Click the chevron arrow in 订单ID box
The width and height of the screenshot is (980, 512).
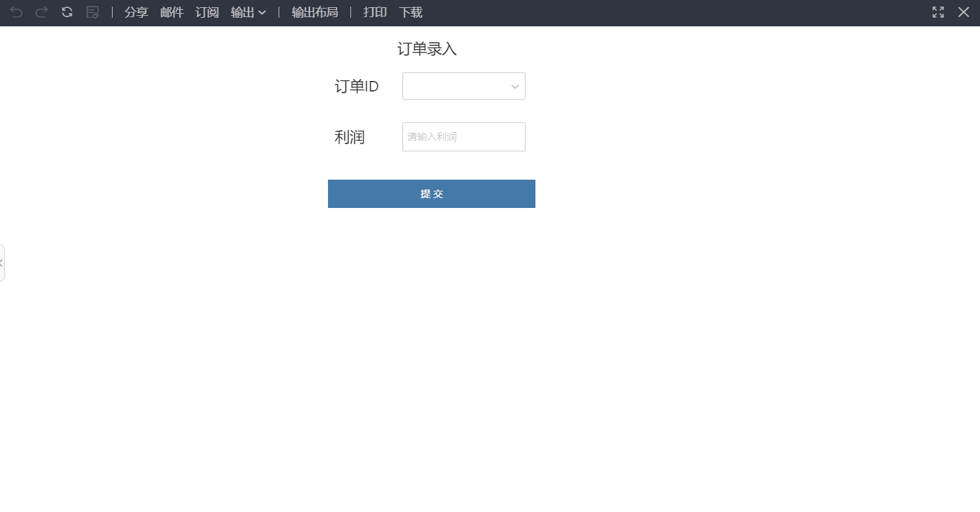515,87
